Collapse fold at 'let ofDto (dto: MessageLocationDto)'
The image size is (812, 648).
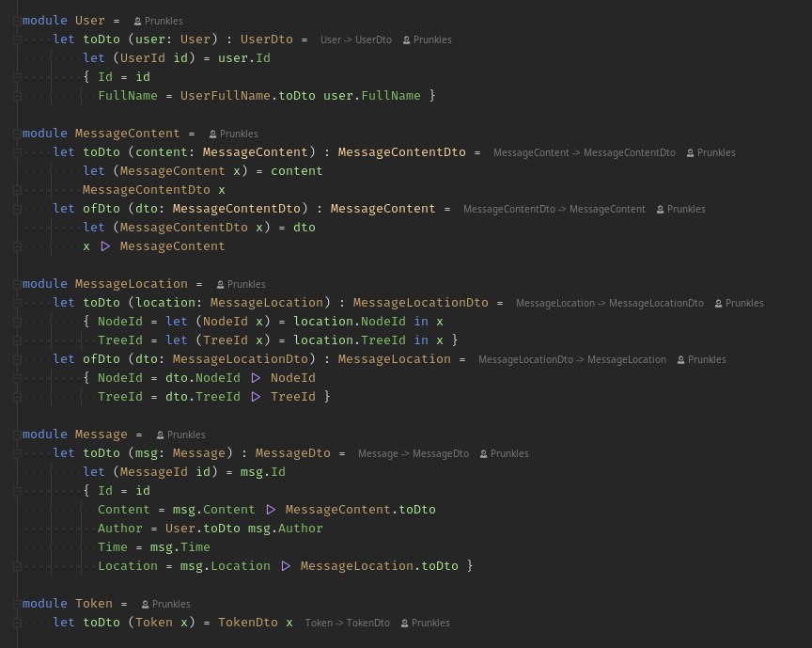[x=17, y=359]
